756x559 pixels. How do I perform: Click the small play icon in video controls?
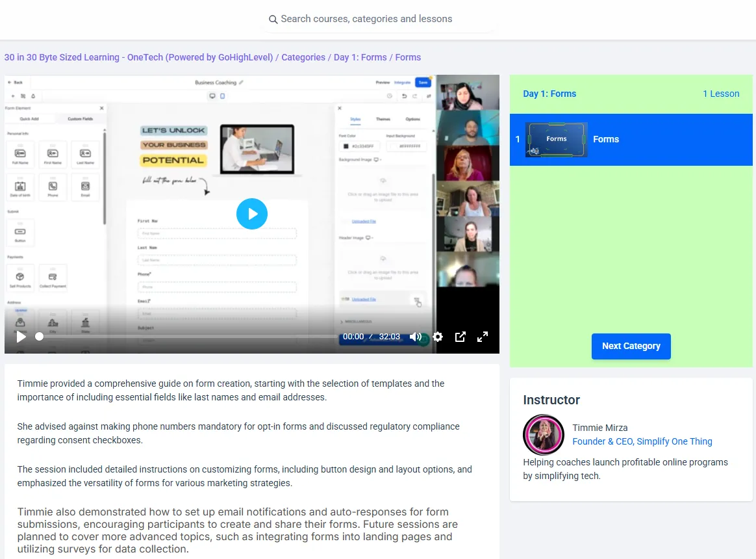(21, 337)
